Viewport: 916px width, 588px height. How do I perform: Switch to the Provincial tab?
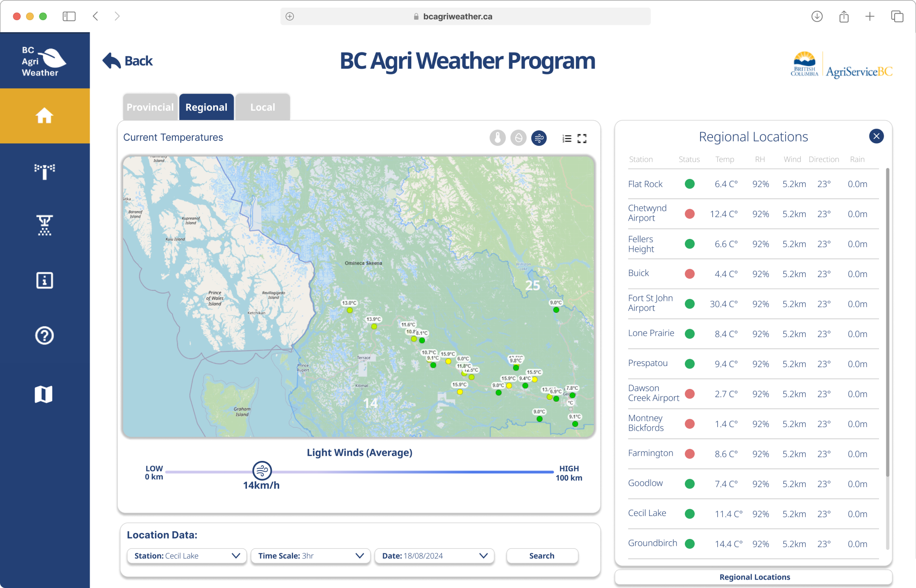pyautogui.click(x=150, y=107)
